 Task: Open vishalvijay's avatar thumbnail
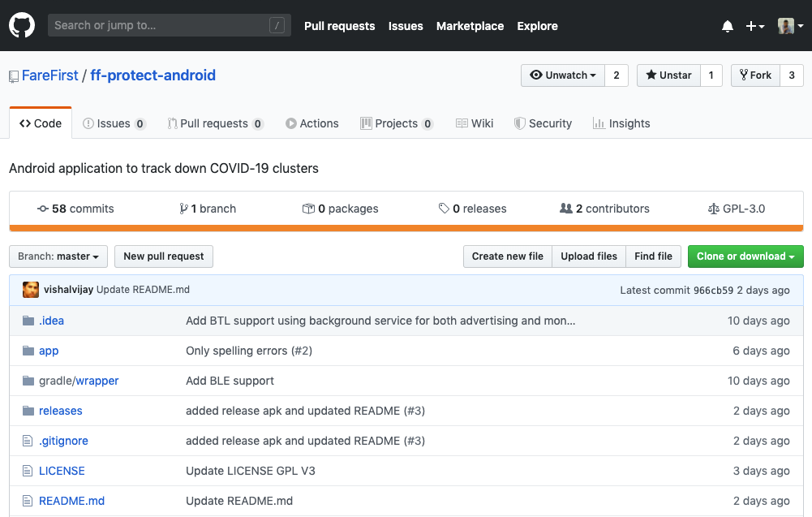tap(31, 290)
